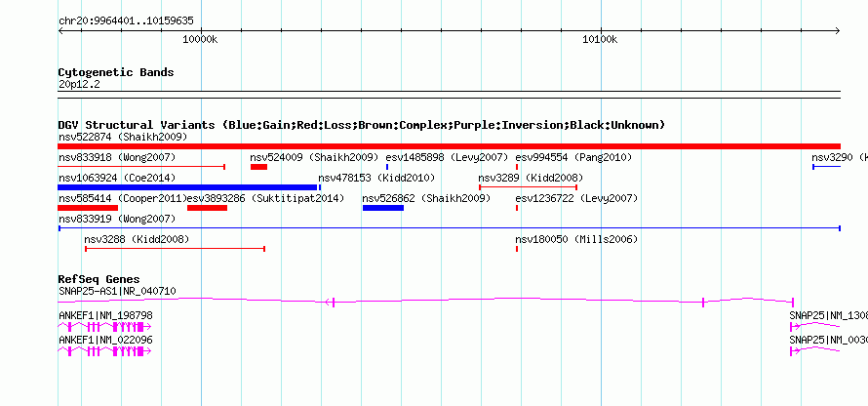868x406 pixels.
Task: Click the nsv478153 (Kidd2010) label
Action: 376,179
